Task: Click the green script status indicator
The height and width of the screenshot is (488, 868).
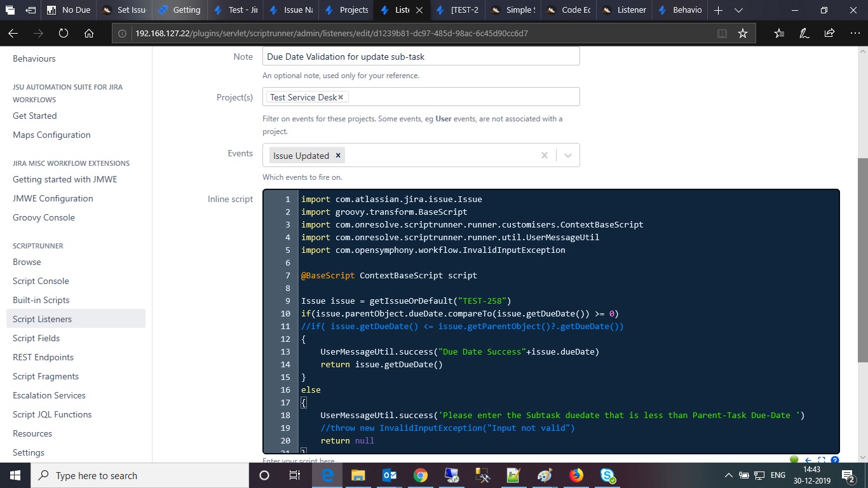Action: pos(794,460)
